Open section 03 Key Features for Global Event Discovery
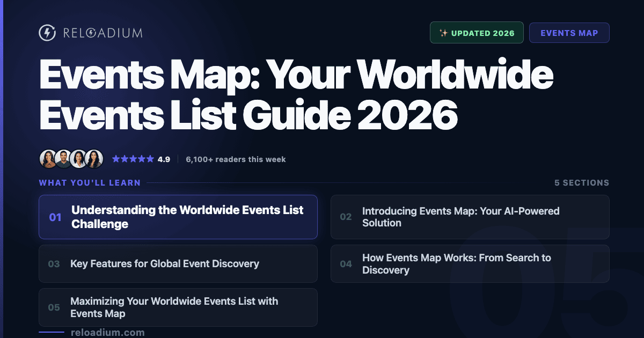Viewport: 644px width, 338px height. click(x=178, y=264)
